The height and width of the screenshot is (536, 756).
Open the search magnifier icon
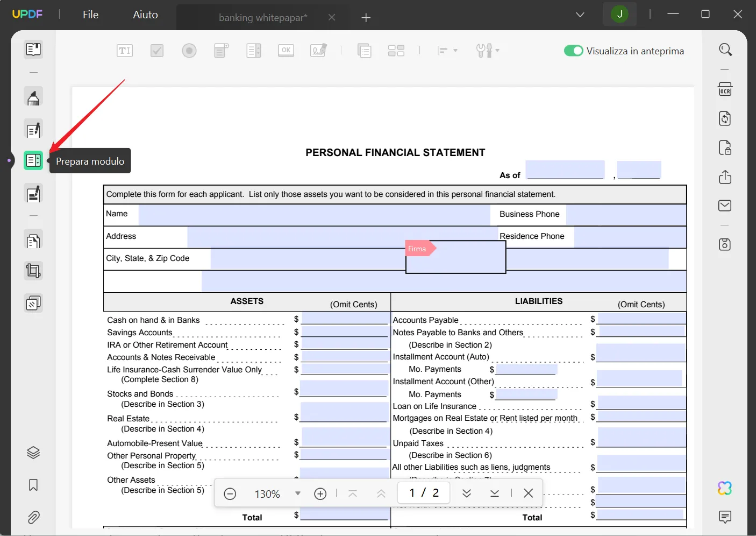725,50
